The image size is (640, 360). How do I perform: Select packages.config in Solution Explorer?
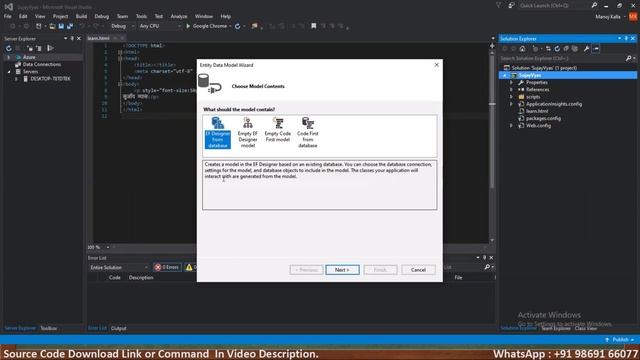click(x=543, y=118)
